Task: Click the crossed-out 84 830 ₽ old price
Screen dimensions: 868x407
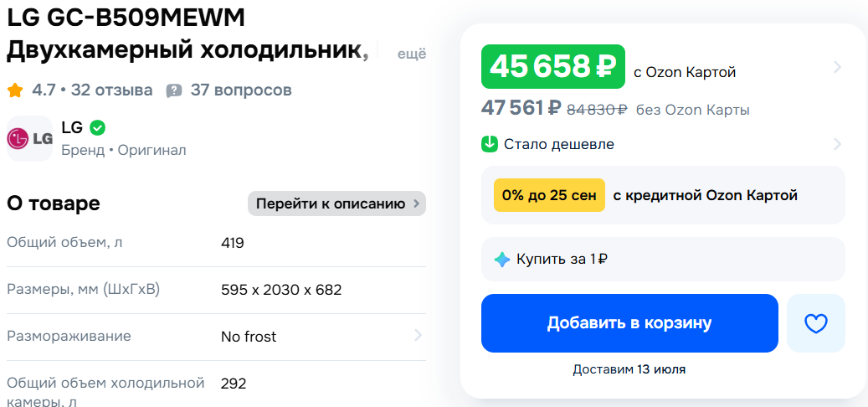Action: coord(597,110)
